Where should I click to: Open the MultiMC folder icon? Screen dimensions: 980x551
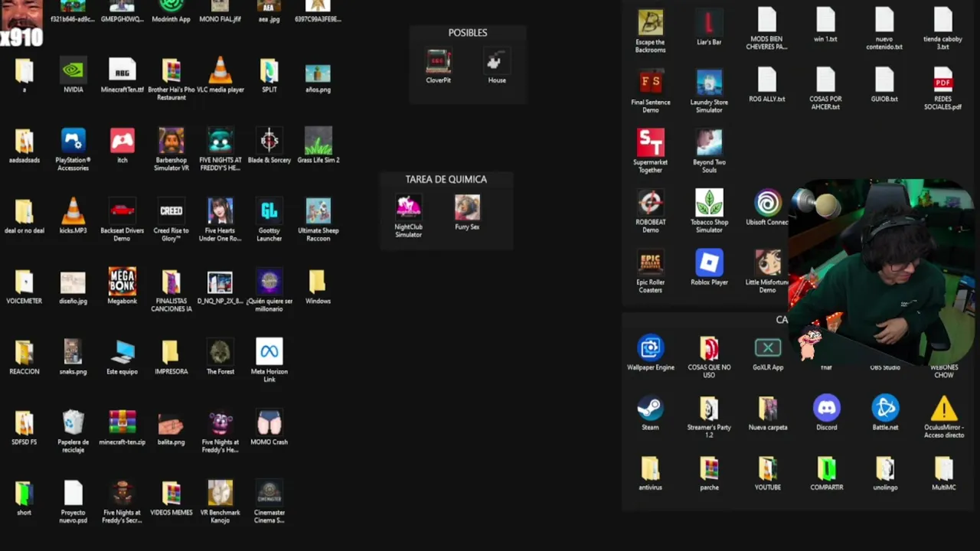pyautogui.click(x=943, y=468)
